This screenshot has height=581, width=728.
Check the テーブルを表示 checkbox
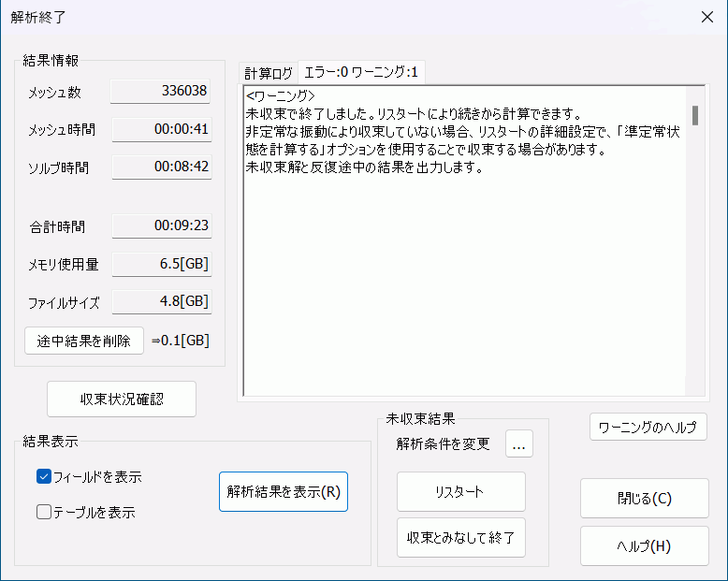coord(43,512)
